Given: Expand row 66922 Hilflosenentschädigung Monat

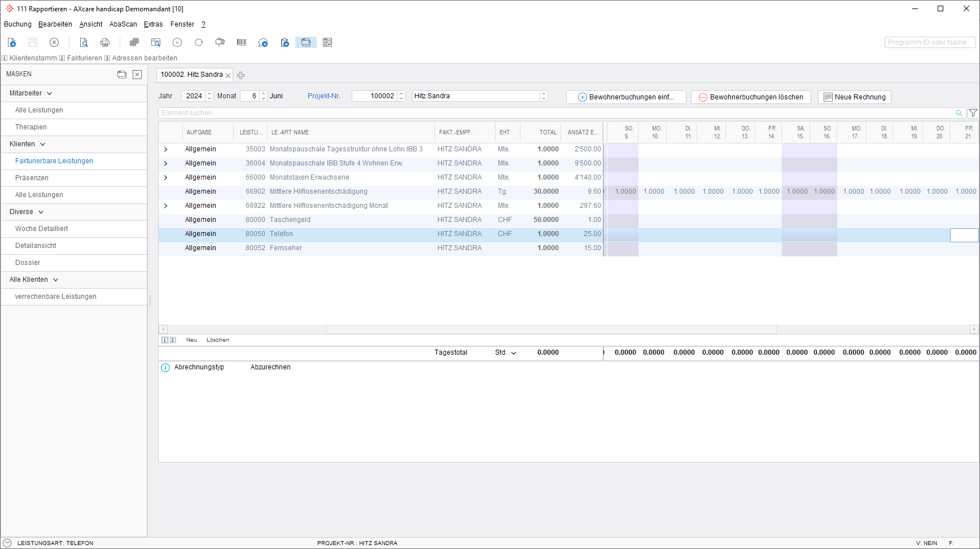Looking at the screenshot, I should click(165, 206).
